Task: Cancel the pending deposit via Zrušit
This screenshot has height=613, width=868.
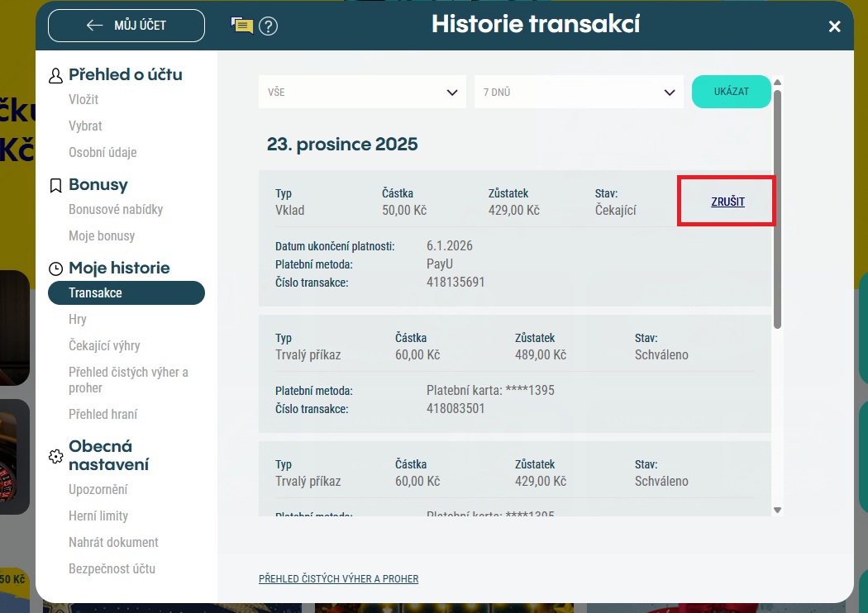Action: [x=727, y=202]
